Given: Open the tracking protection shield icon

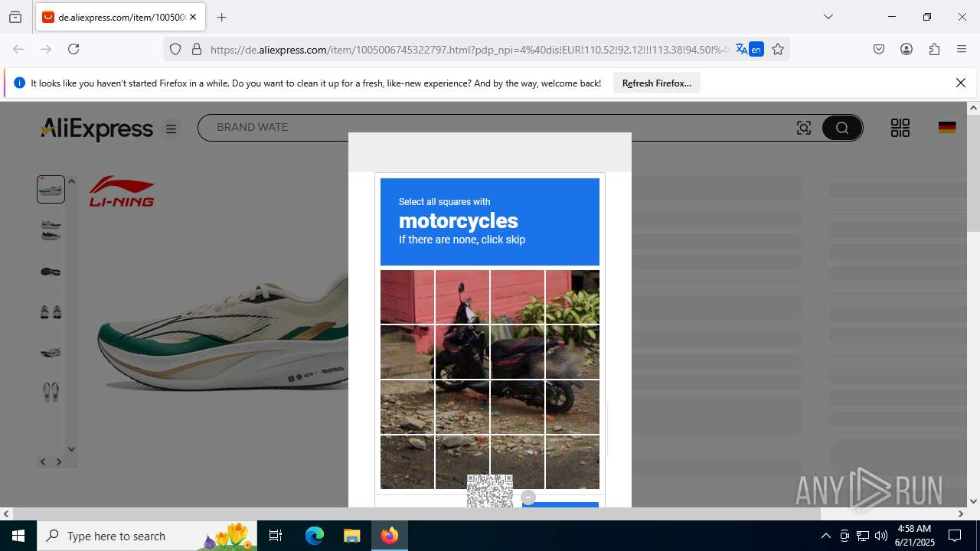Looking at the screenshot, I should 175,49.
